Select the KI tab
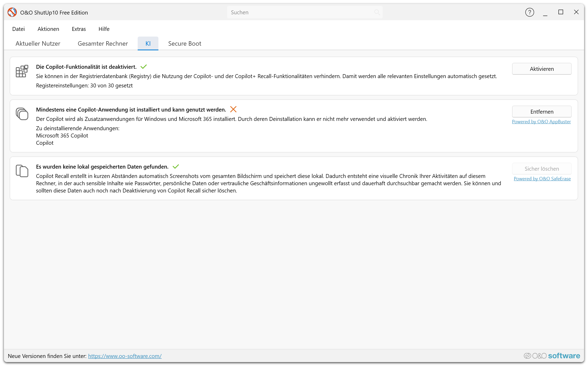This screenshot has width=588, height=366. point(148,43)
